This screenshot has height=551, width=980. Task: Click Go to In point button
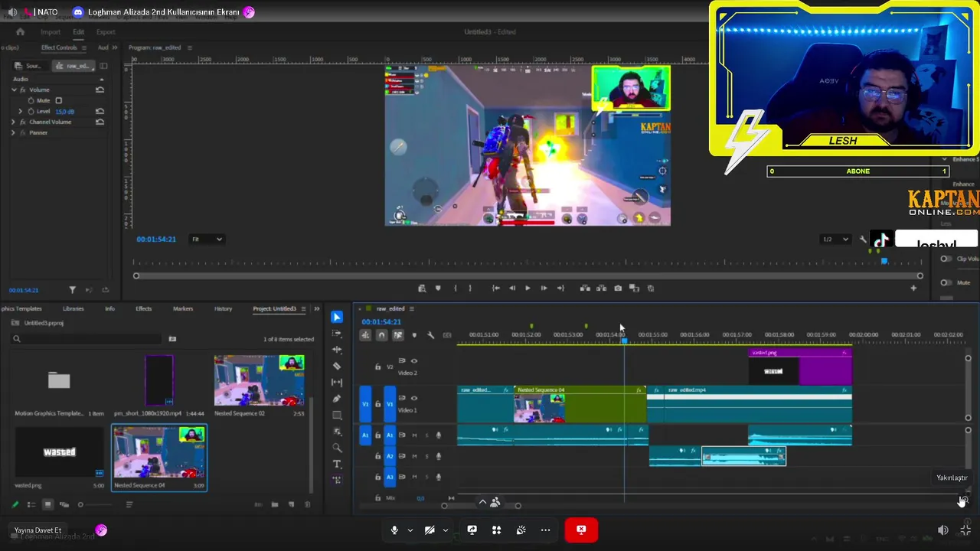(x=495, y=289)
